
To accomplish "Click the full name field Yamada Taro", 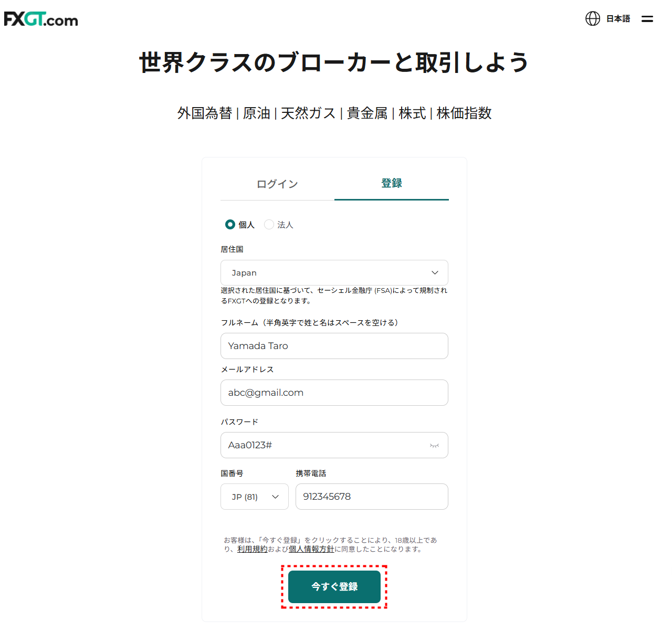I will coord(334,346).
